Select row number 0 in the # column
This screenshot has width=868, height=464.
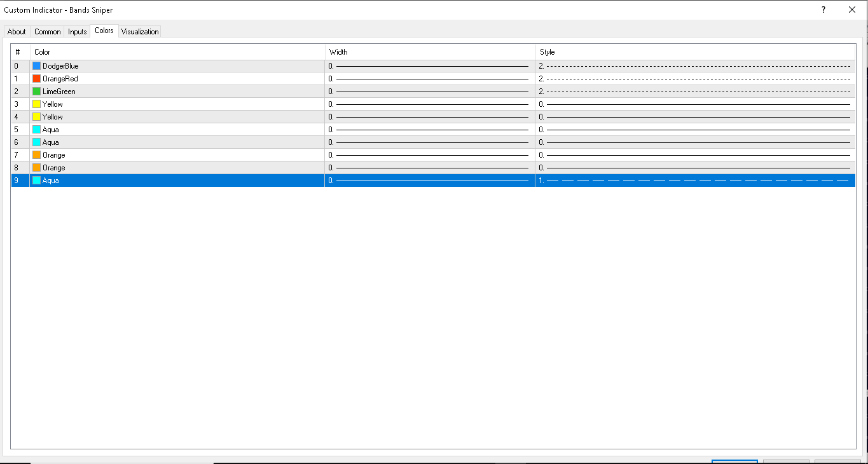20,66
